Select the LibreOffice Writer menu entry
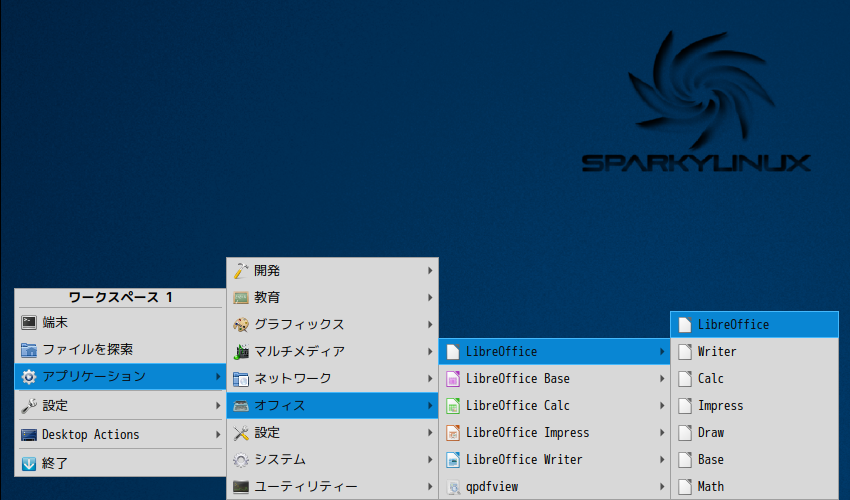 coord(554,460)
